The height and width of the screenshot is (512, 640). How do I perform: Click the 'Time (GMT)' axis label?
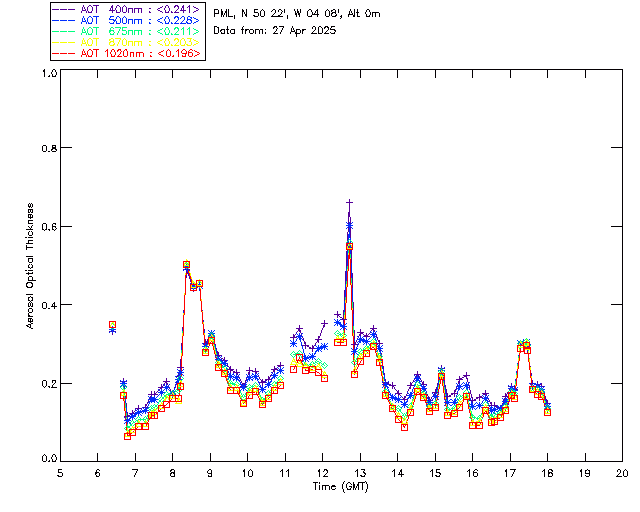point(340,487)
